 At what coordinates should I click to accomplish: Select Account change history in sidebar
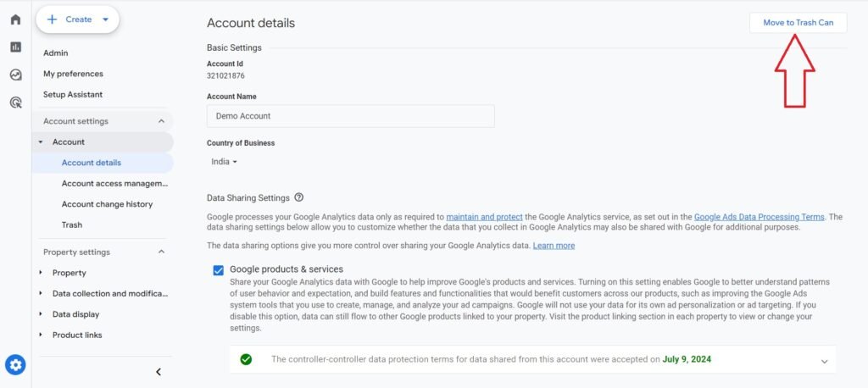(107, 204)
